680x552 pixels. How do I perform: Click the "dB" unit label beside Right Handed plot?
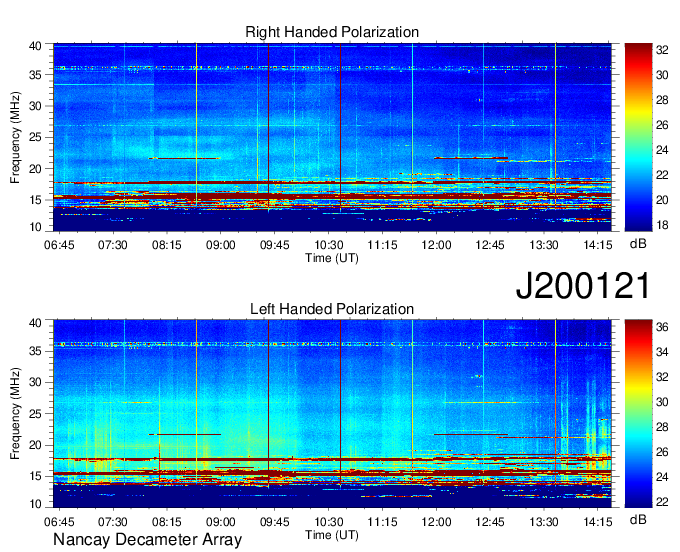pyautogui.click(x=638, y=244)
